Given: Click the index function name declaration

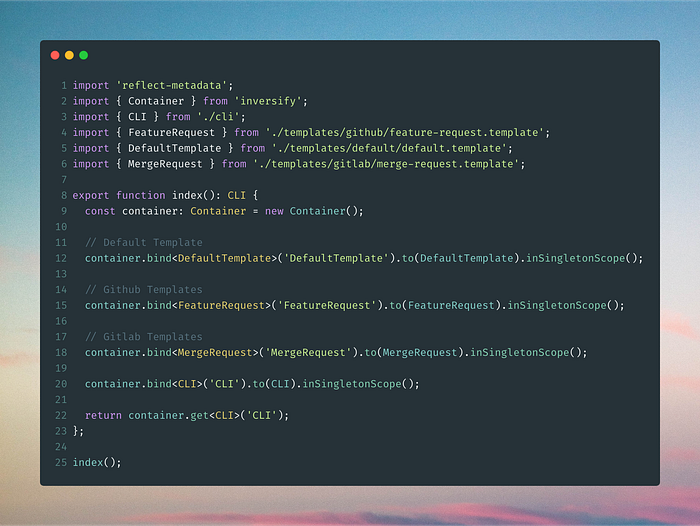Looking at the screenshot, I should [187, 196].
